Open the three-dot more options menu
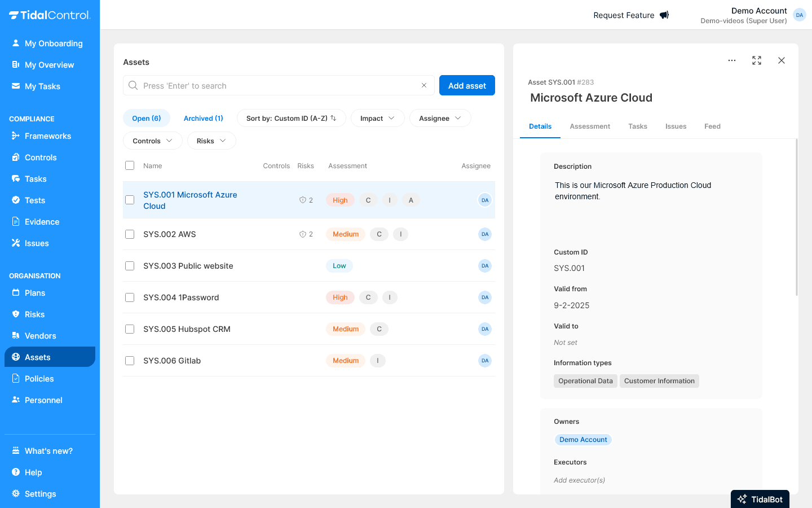The height and width of the screenshot is (508, 812). [731, 60]
